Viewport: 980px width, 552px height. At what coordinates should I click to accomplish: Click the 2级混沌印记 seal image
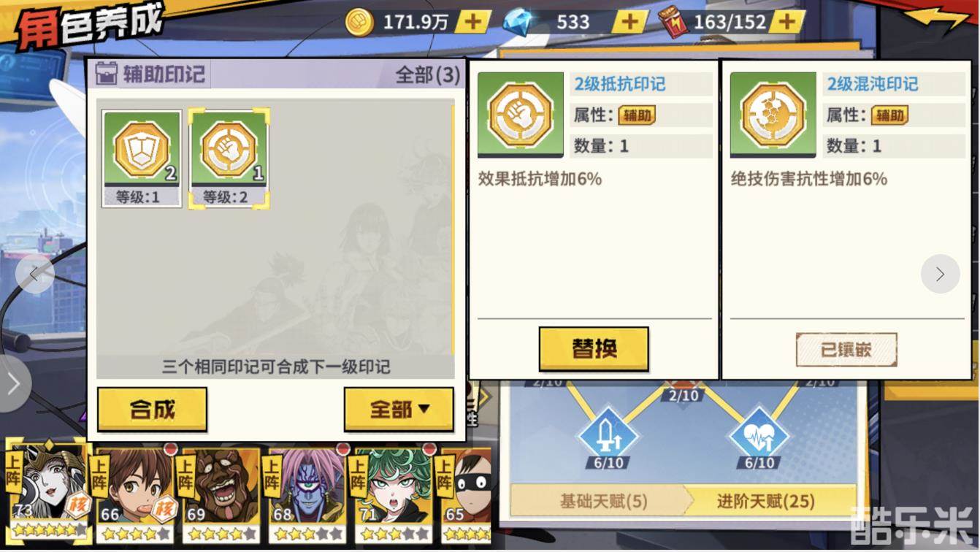[x=773, y=115]
